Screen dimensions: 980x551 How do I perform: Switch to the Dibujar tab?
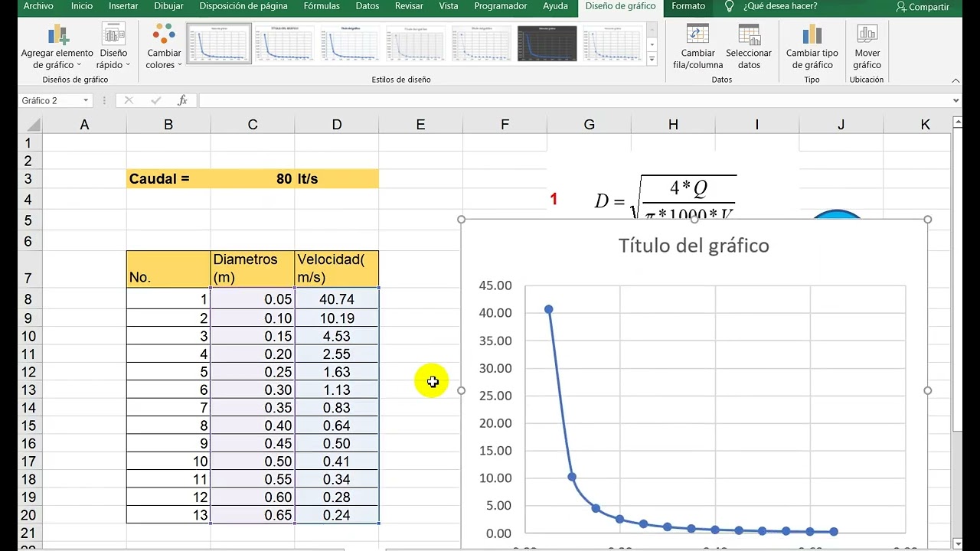click(168, 6)
